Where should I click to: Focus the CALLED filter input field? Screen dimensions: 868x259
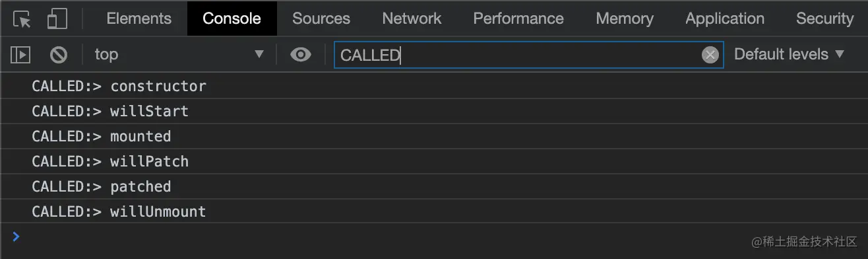pyautogui.click(x=518, y=55)
